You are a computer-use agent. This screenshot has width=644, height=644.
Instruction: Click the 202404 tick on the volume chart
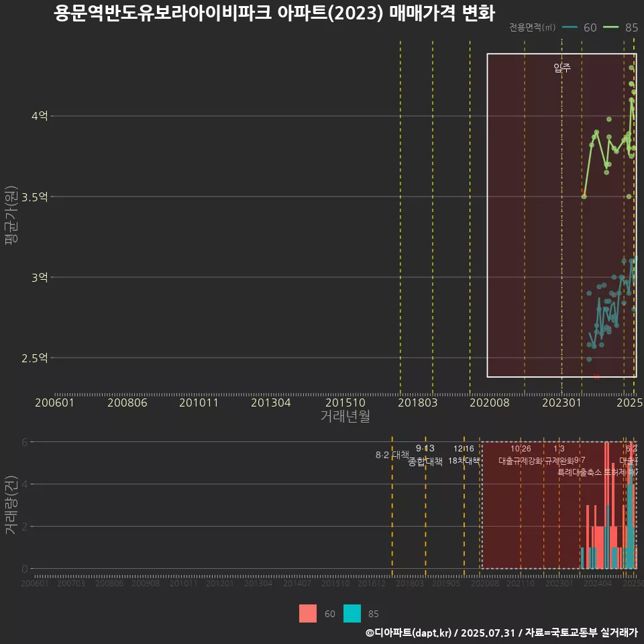coord(598,583)
